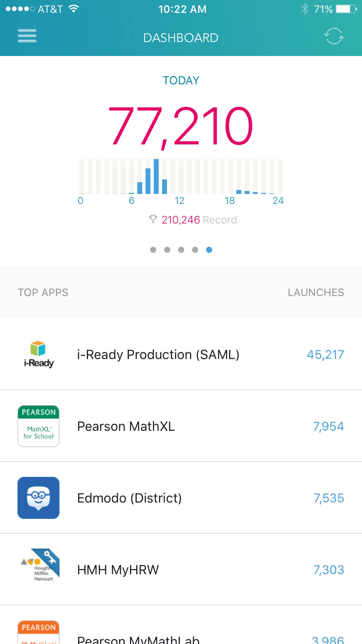
Task: Tap the tallest blue bar in hourly chart
Action: [x=156, y=176]
